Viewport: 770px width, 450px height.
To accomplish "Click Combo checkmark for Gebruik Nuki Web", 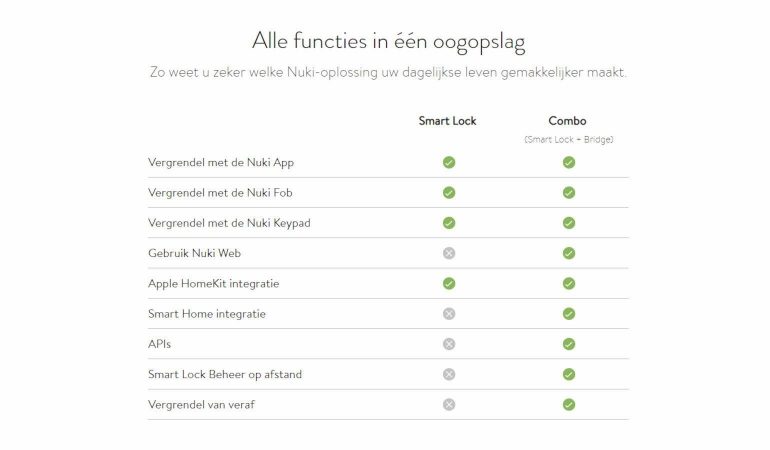I will (x=568, y=253).
